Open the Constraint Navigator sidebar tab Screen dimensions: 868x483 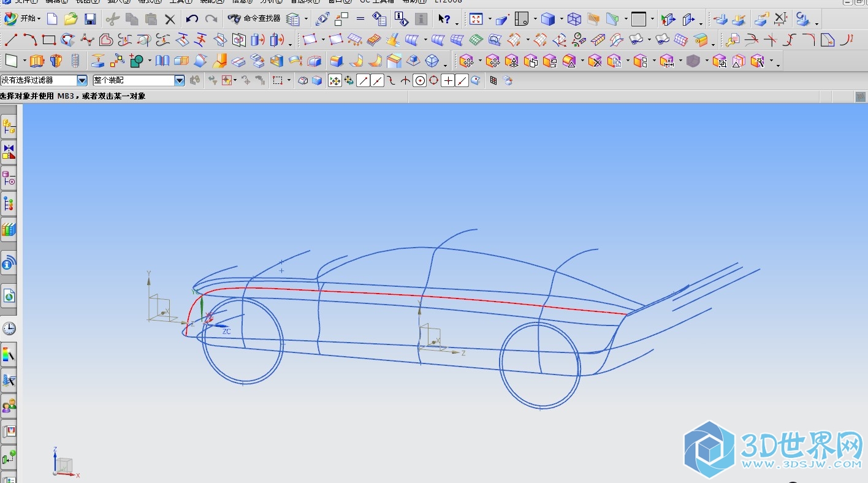click(x=9, y=152)
